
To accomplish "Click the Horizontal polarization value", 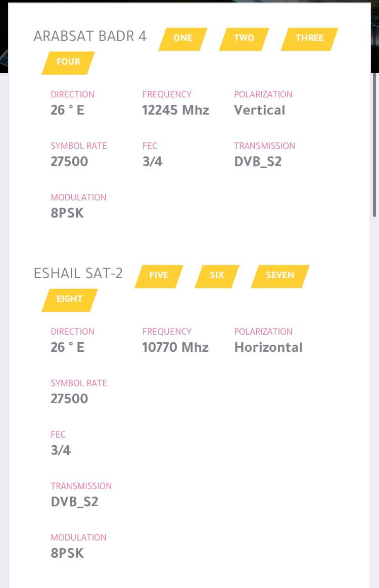I will pyautogui.click(x=268, y=347).
